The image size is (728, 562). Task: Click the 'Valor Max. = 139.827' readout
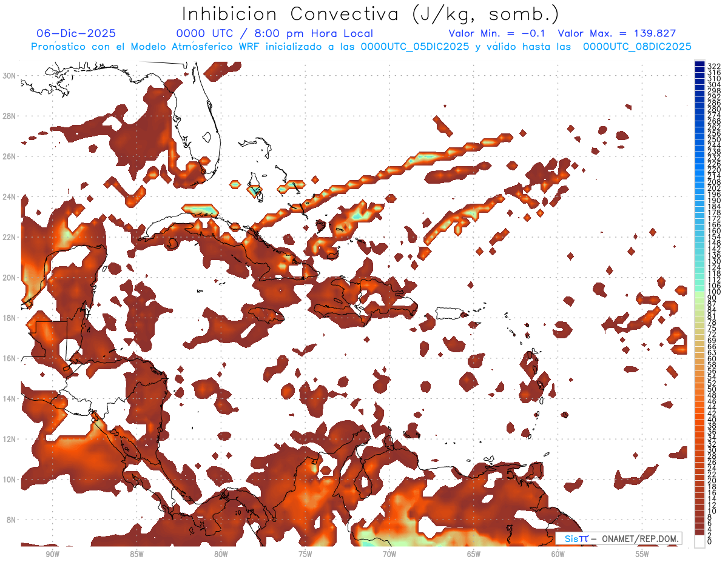pos(617,33)
